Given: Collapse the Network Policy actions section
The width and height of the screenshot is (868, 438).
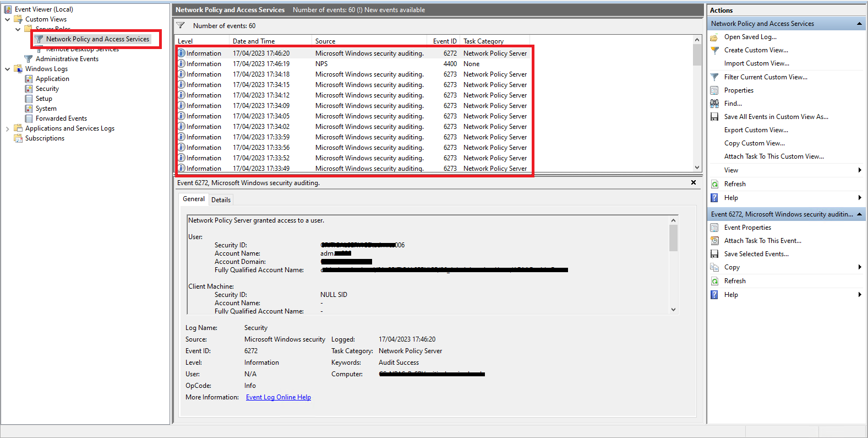Looking at the screenshot, I should click(859, 24).
